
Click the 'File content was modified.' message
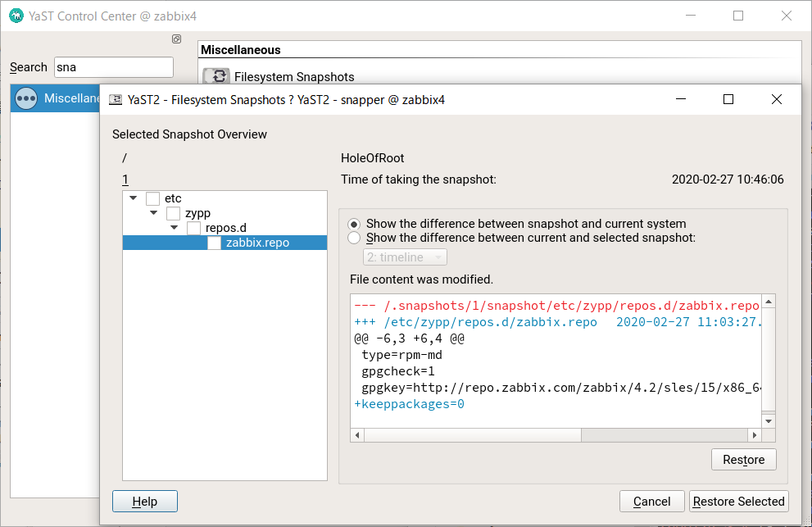click(421, 279)
